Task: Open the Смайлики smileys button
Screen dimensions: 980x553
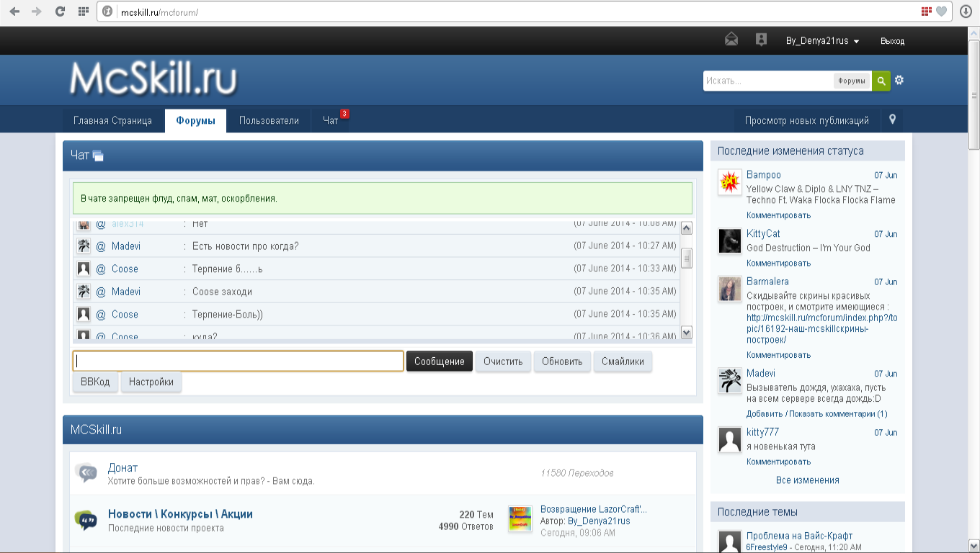Action: point(623,361)
